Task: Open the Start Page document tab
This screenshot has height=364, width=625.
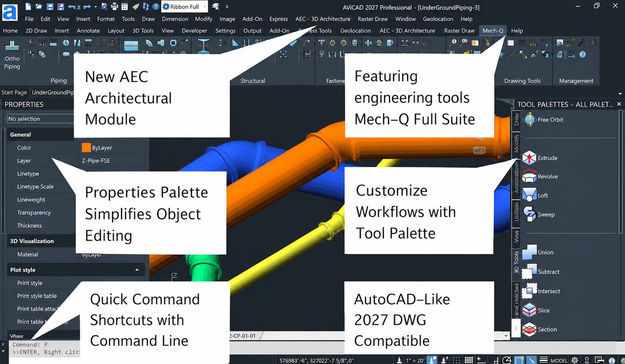Action: click(x=14, y=92)
